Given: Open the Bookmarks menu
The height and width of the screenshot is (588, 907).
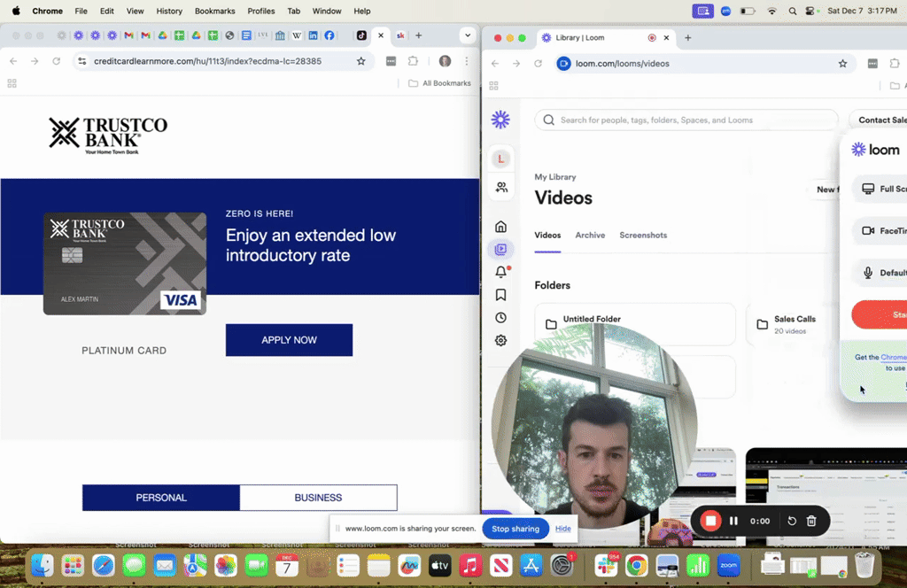Looking at the screenshot, I should coord(214,11).
